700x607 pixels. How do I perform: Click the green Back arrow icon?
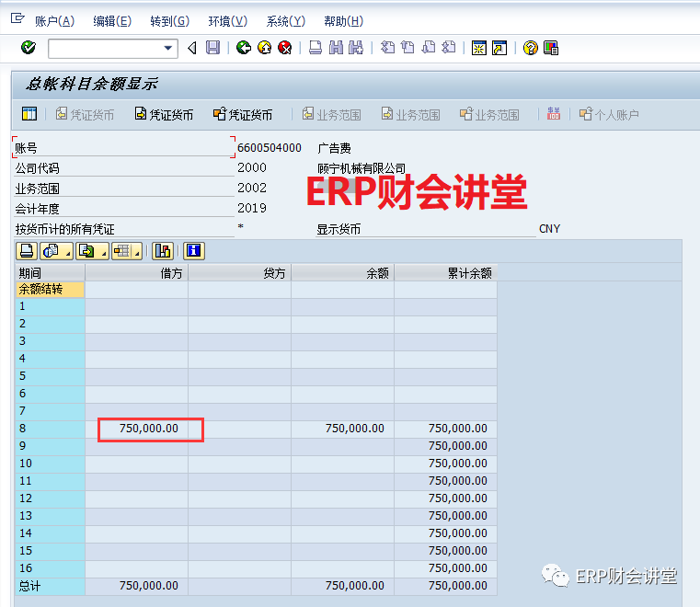(x=243, y=48)
